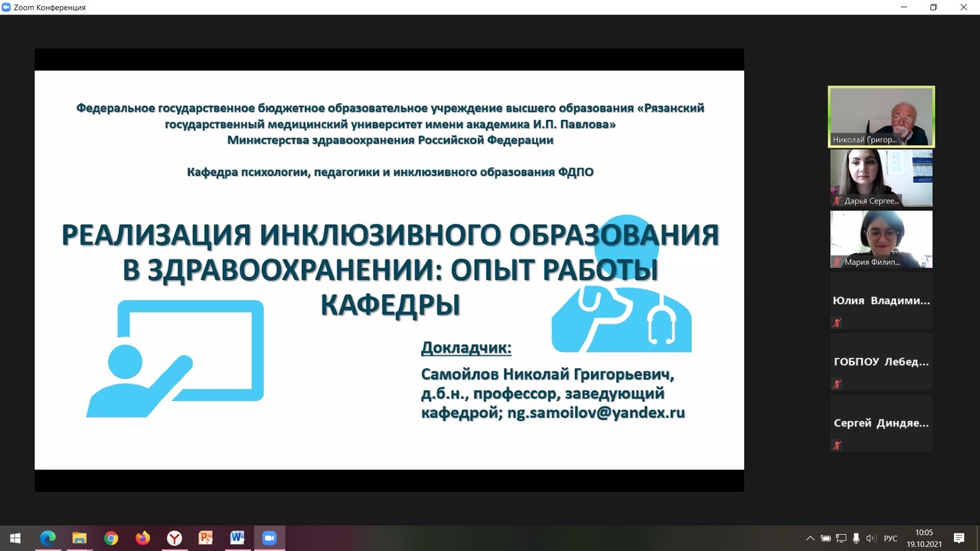Switch to Word in the taskbar
This screenshot has width=980, height=551.
pos(237,538)
